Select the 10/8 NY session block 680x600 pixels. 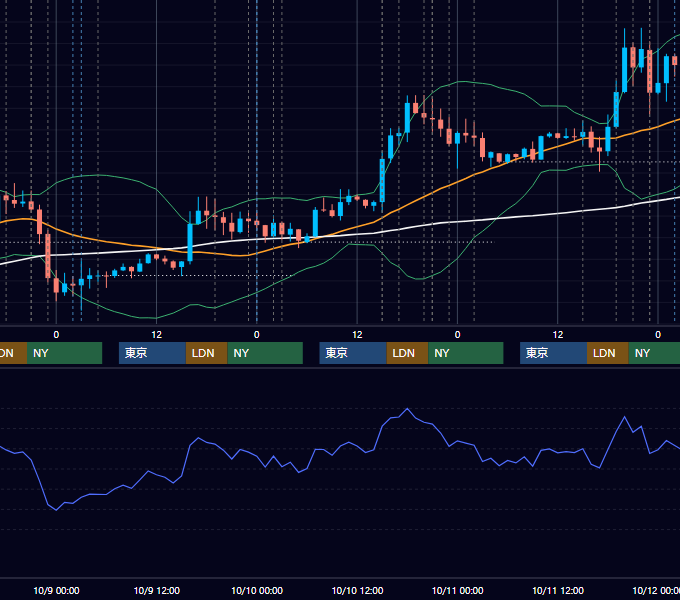click(64, 353)
